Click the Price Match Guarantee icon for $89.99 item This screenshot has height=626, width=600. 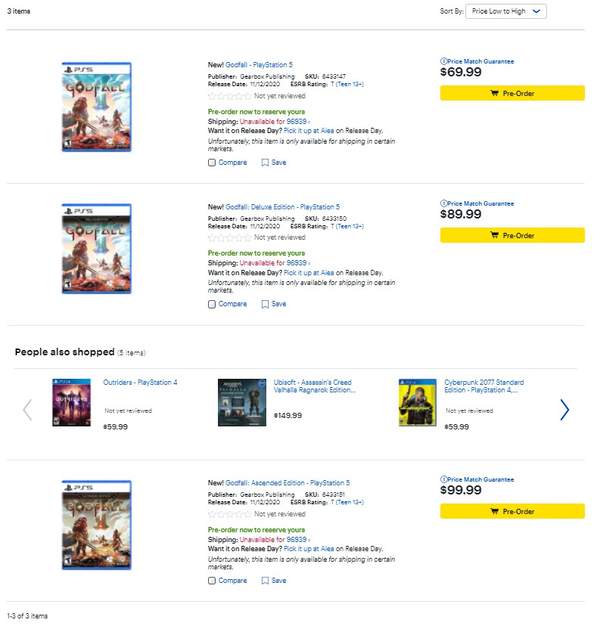(444, 203)
